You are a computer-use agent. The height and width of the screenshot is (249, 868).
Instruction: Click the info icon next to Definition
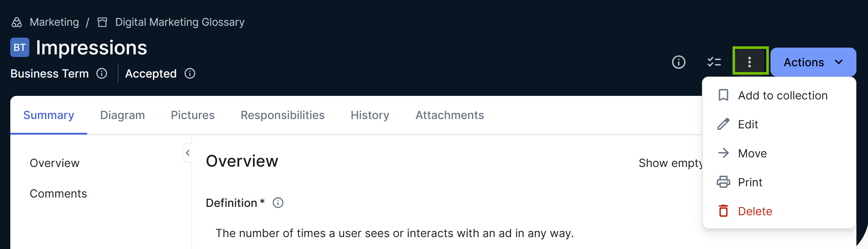[278, 202]
